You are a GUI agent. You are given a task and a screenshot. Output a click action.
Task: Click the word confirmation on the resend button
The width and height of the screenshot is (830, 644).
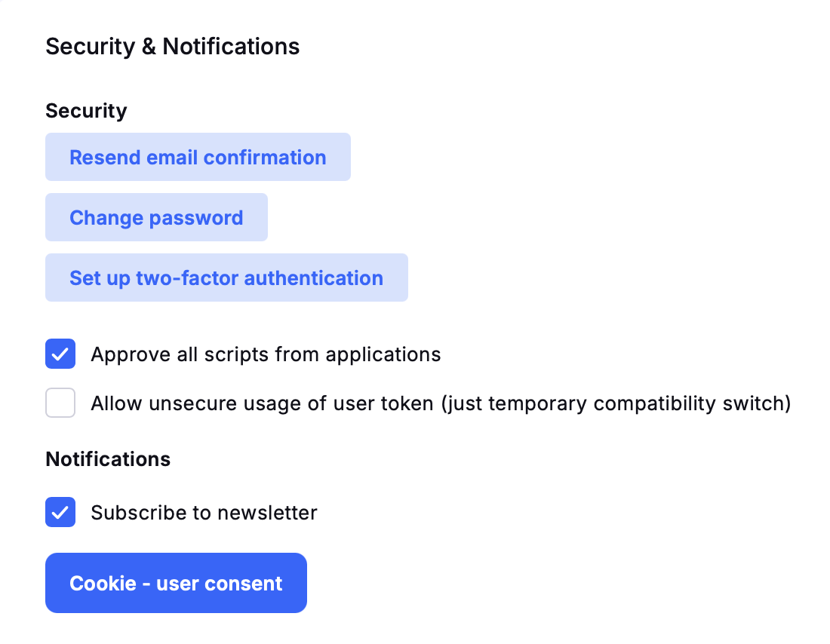265,158
